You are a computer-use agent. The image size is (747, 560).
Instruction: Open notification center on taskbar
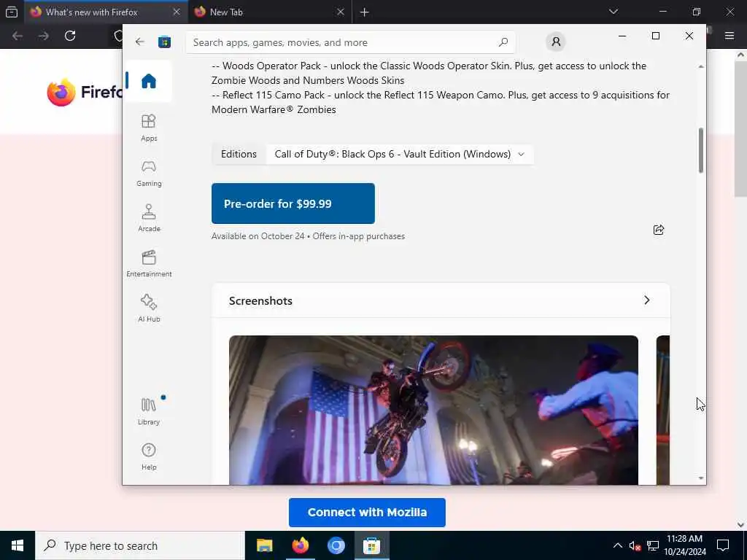[723, 545]
